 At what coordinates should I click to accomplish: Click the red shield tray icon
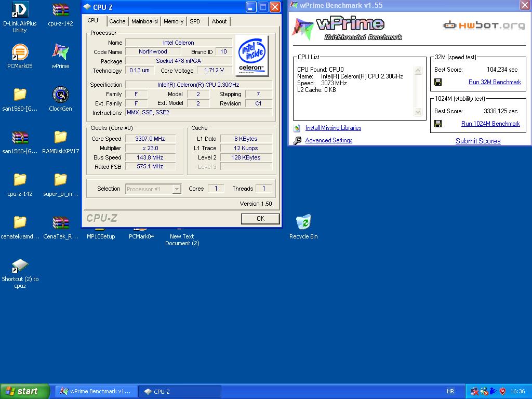[502, 391]
